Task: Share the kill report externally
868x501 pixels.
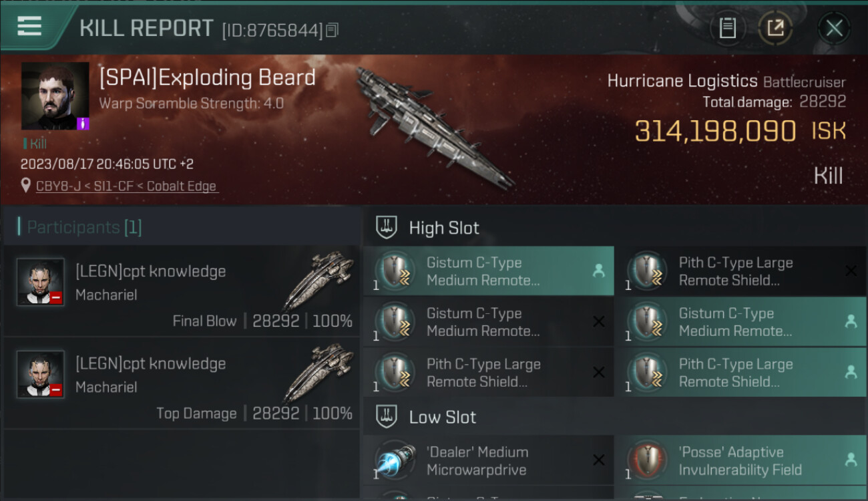Action: pyautogui.click(x=775, y=28)
